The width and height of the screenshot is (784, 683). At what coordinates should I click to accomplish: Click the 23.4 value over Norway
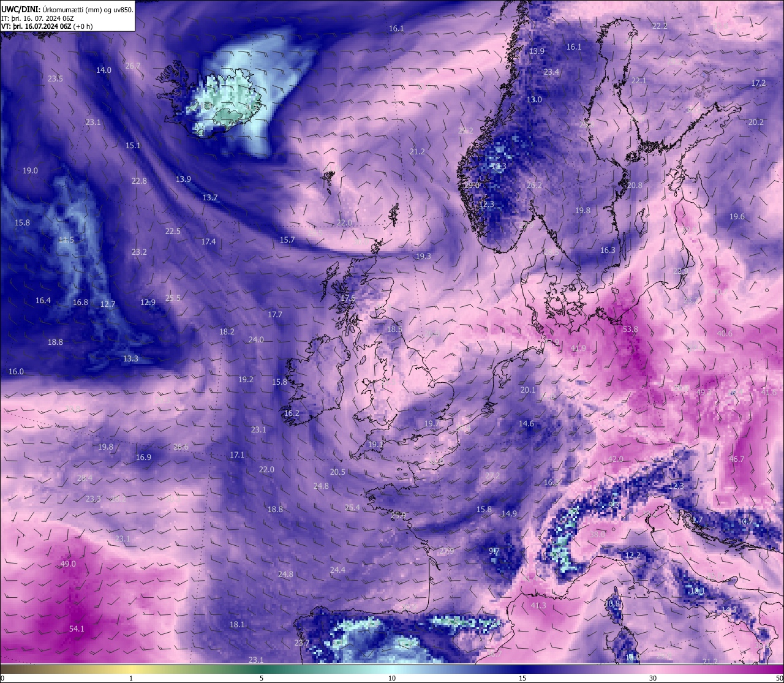(551, 72)
